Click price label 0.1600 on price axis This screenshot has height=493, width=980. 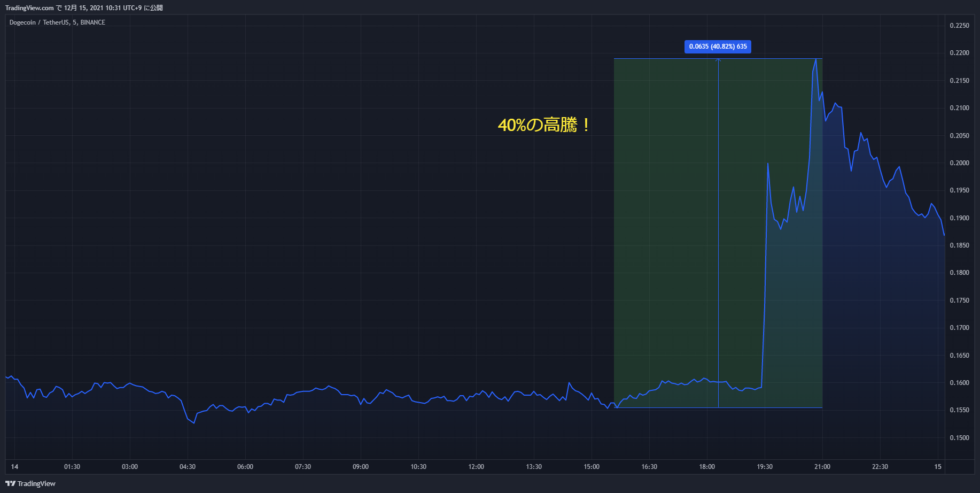click(x=959, y=383)
